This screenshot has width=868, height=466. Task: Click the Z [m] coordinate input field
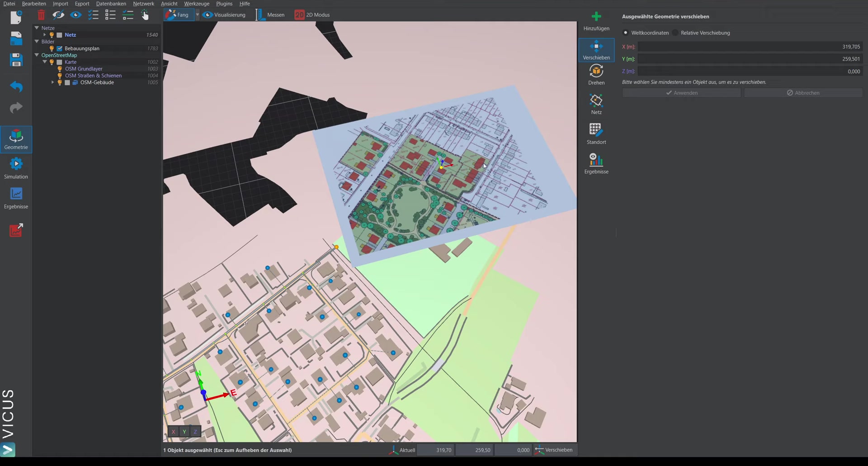[x=750, y=71]
